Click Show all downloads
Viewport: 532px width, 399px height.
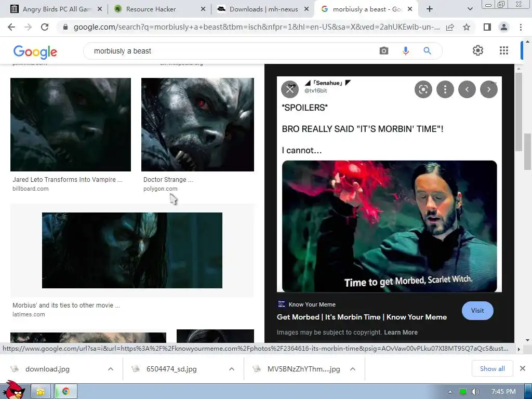(493, 368)
